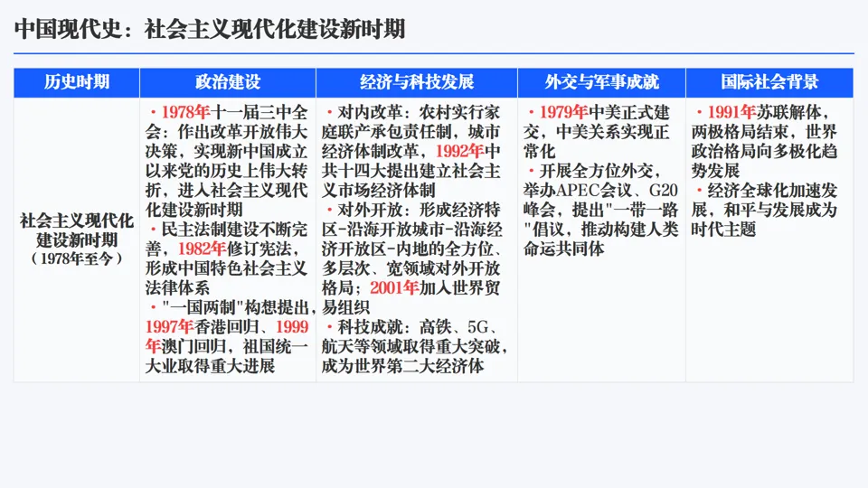Click the red 1997年 date text
Image resolution: width=868 pixels, height=488 pixels.
pos(169,326)
